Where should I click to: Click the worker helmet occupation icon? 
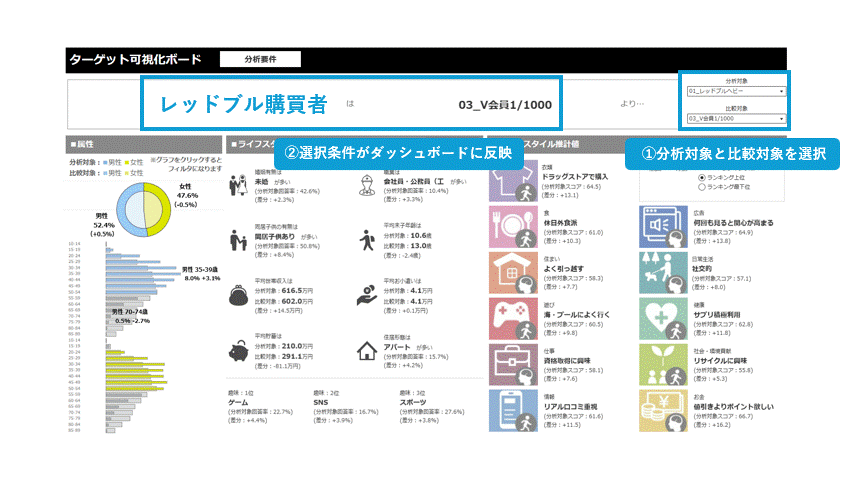coord(366,186)
